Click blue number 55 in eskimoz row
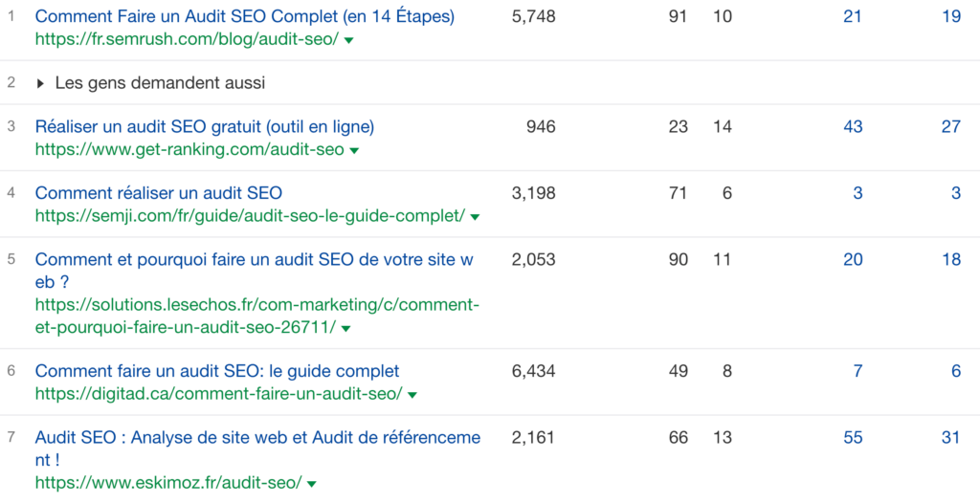Image resolution: width=980 pixels, height=503 pixels. (853, 437)
